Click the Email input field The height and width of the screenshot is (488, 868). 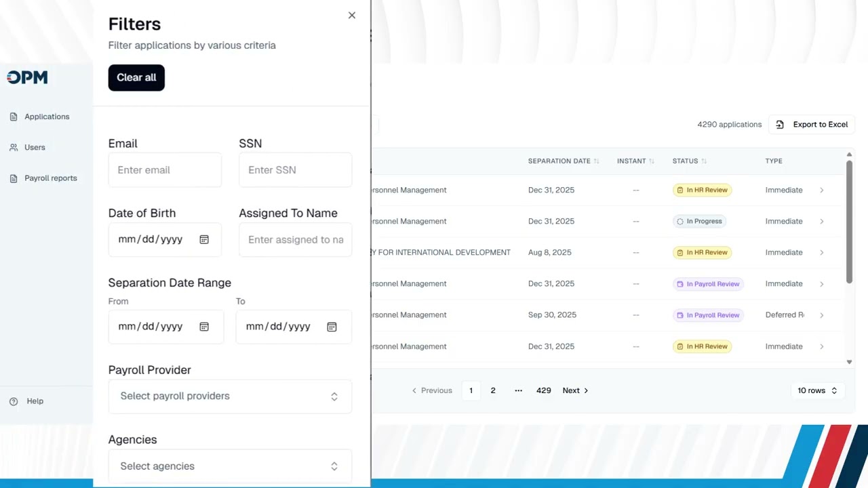(165, 170)
